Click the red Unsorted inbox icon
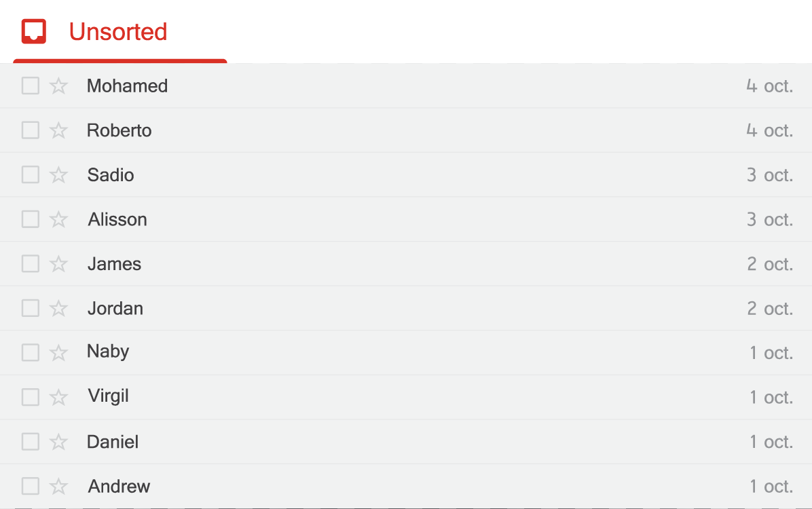812x509 pixels. click(34, 32)
